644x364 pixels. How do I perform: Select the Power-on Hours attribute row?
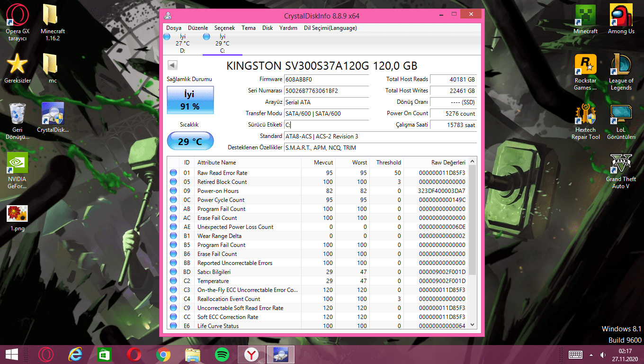(317, 191)
